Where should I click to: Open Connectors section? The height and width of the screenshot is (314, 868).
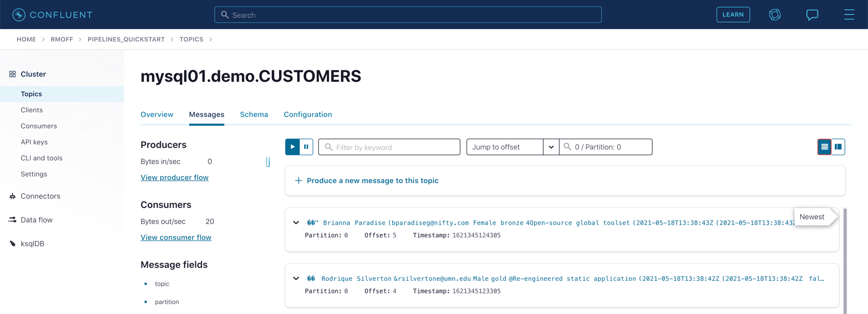coord(40,196)
